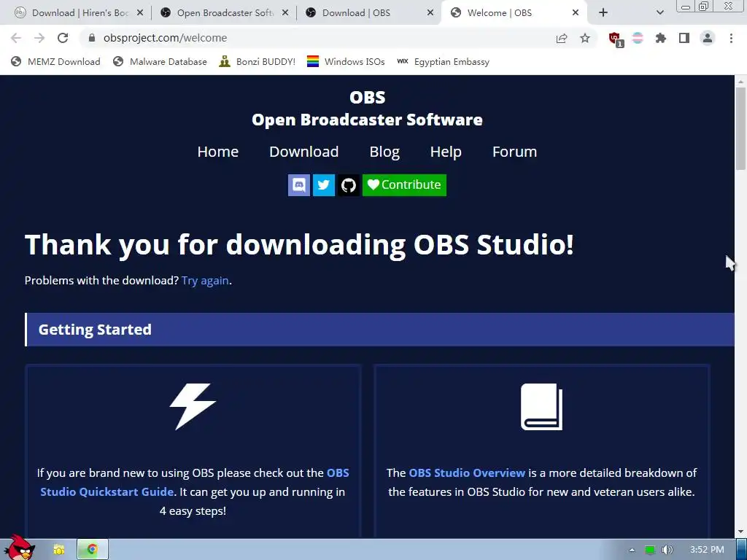Open the GitHub icon link

click(348, 184)
